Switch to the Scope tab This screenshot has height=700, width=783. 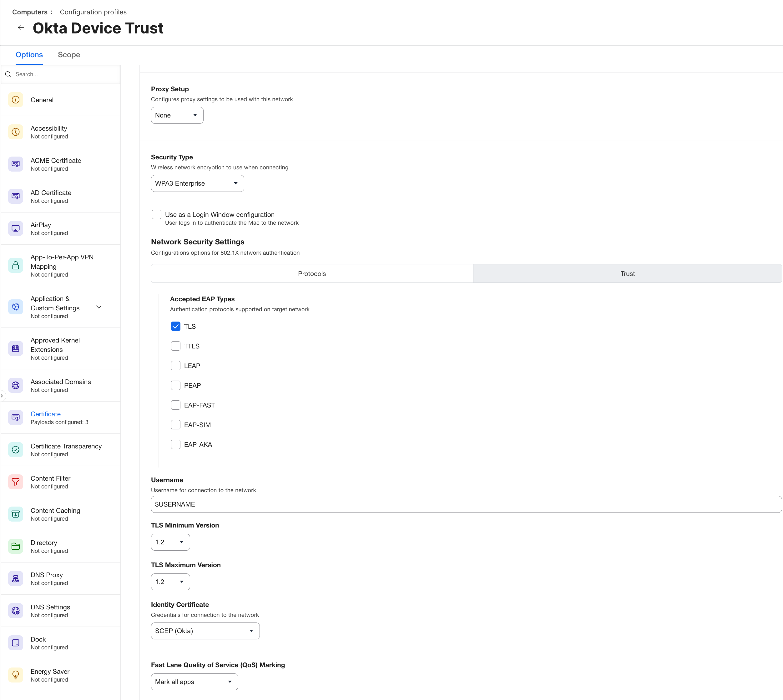point(69,55)
